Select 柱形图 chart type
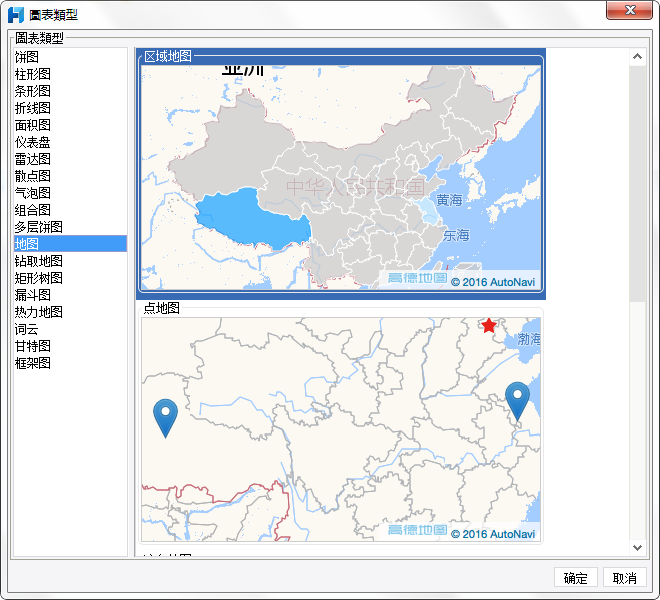The image size is (660, 600). (70, 74)
